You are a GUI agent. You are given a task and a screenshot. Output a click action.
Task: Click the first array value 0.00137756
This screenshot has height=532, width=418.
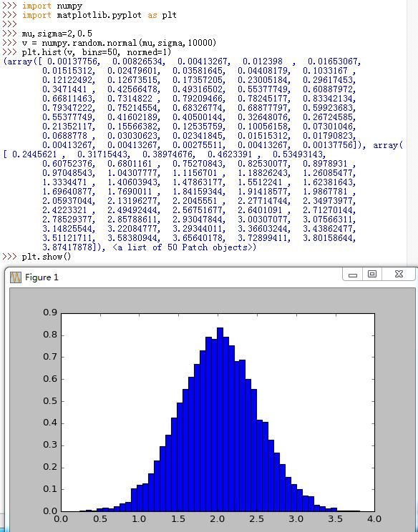pos(73,61)
